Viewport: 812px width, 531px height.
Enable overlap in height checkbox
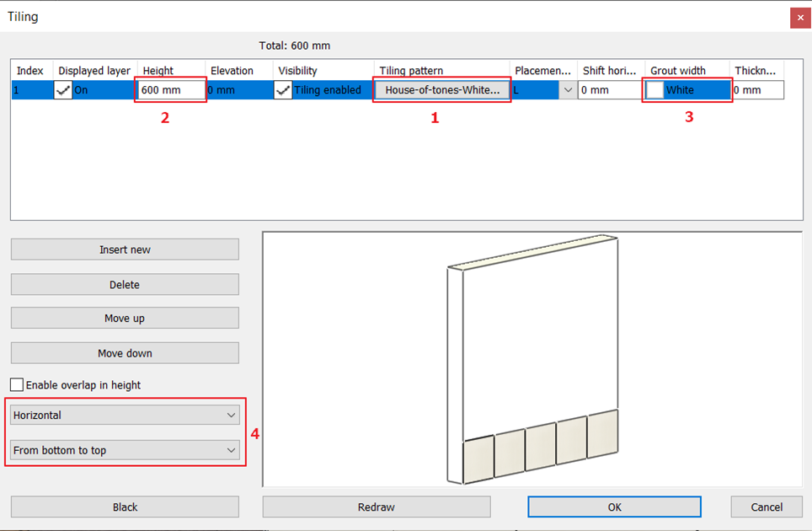point(17,385)
